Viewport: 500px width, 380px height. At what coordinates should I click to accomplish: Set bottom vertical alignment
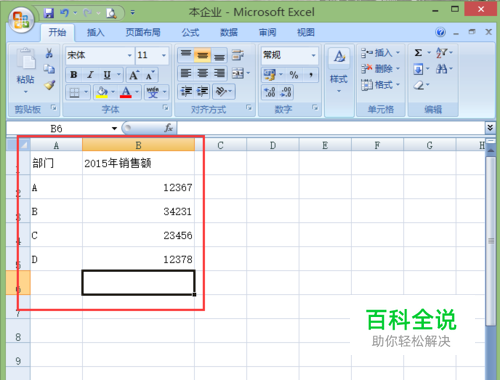(219, 55)
